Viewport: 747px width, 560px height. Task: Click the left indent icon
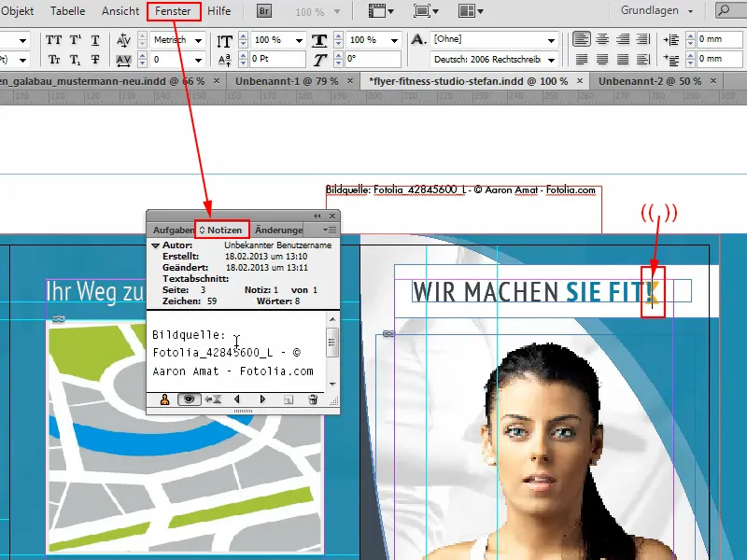point(671,40)
